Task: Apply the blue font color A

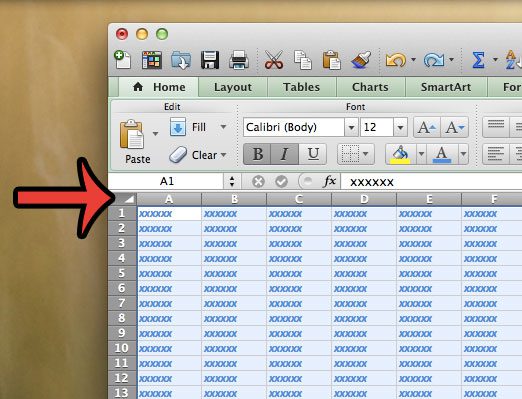Action: pos(442,154)
